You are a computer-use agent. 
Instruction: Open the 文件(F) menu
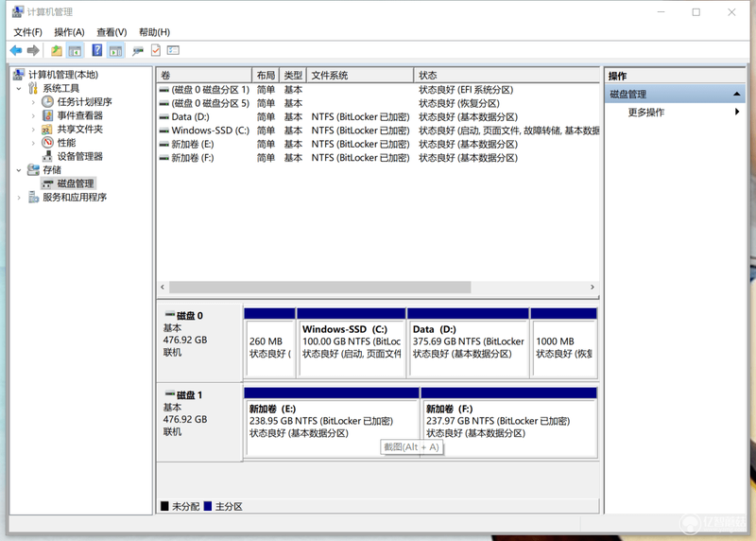point(27,32)
